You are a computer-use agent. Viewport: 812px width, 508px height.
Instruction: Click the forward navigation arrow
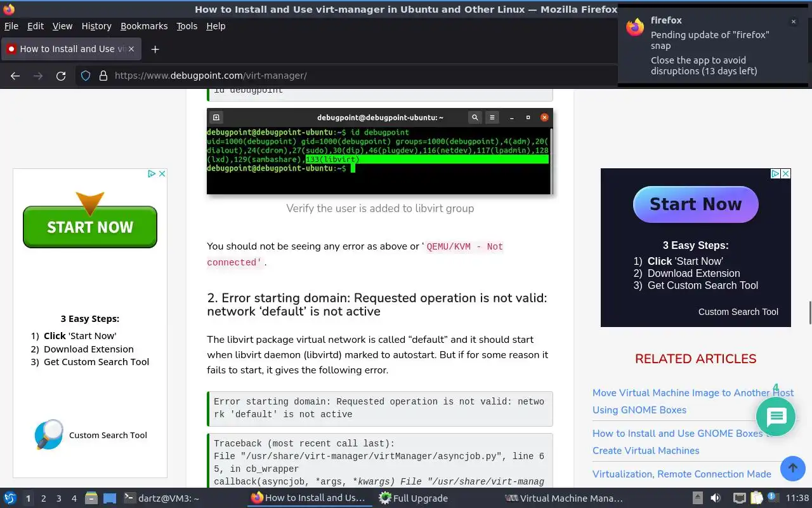[38, 76]
